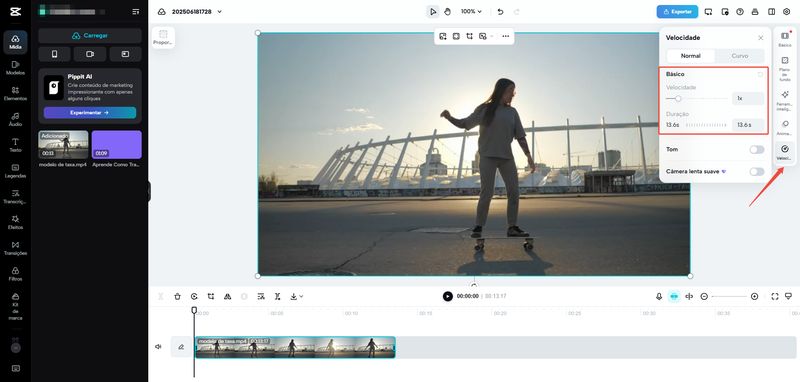Select the camera record source tab

tap(90, 54)
